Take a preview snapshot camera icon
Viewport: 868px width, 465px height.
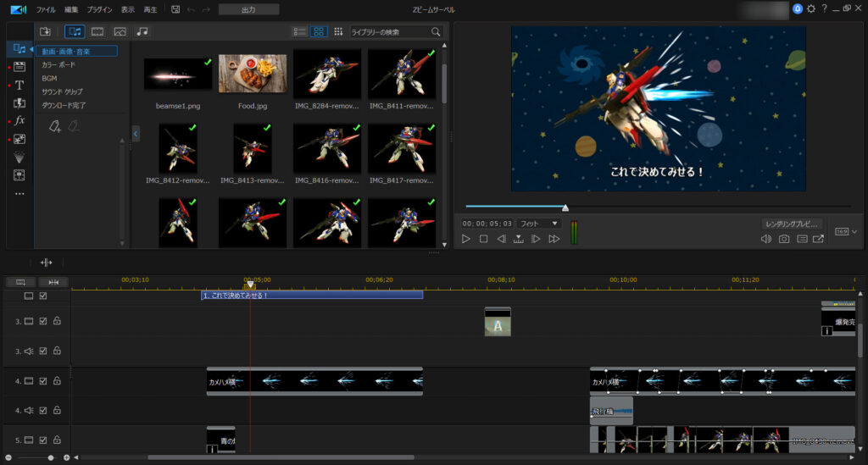tap(784, 239)
